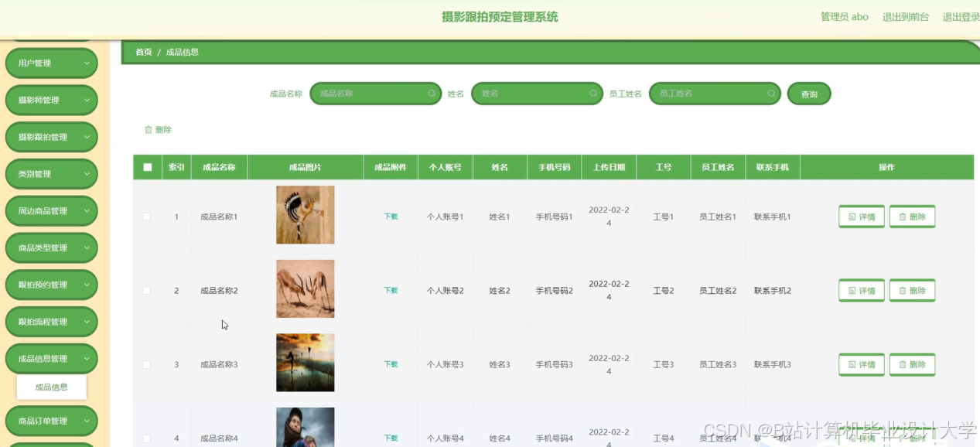Go to 首页 in the breadcrumb
The width and height of the screenshot is (980, 447).
(144, 52)
